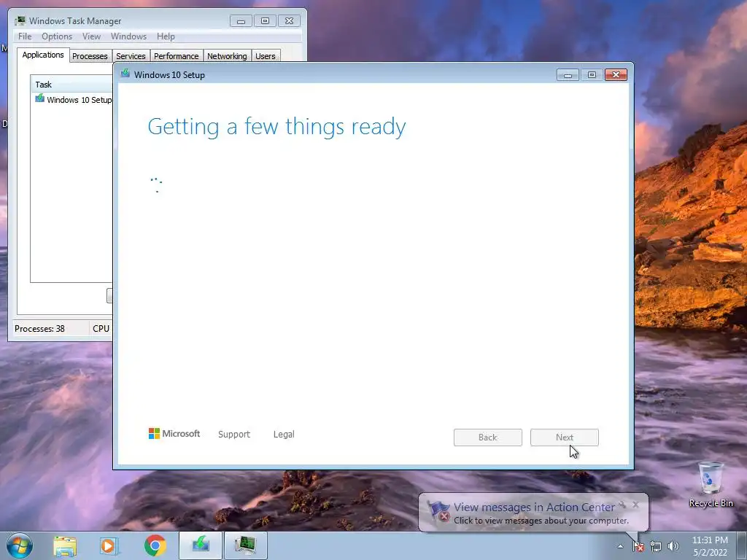Click the Task Manager title bar icon

tap(20, 20)
